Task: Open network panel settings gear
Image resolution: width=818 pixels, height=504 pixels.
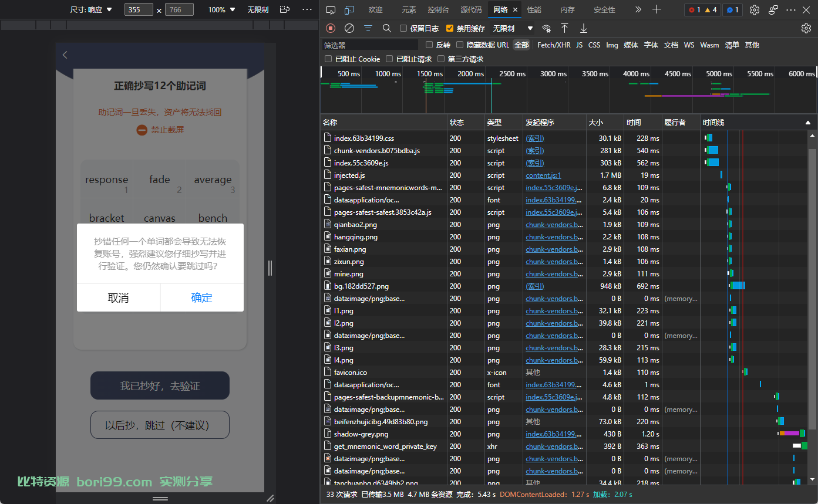Action: pyautogui.click(x=806, y=28)
